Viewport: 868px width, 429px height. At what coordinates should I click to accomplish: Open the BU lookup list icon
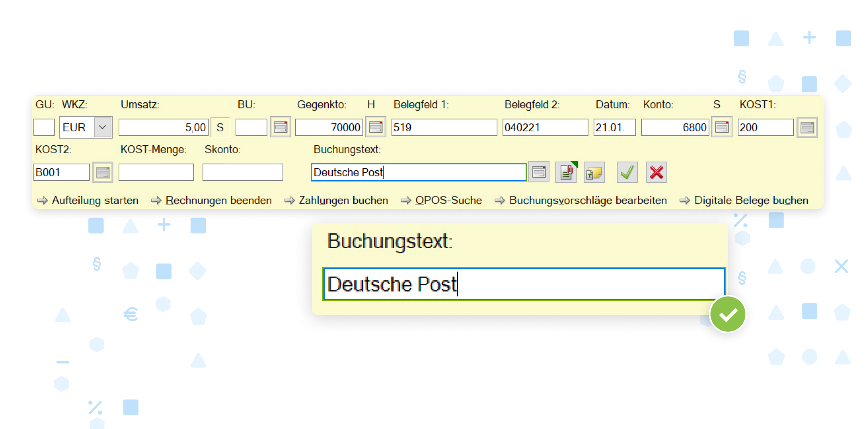coord(280,127)
